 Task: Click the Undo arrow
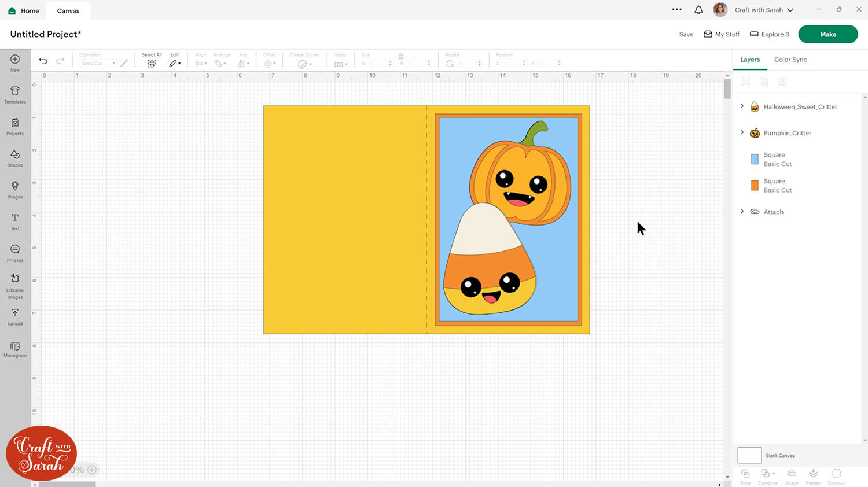click(43, 61)
